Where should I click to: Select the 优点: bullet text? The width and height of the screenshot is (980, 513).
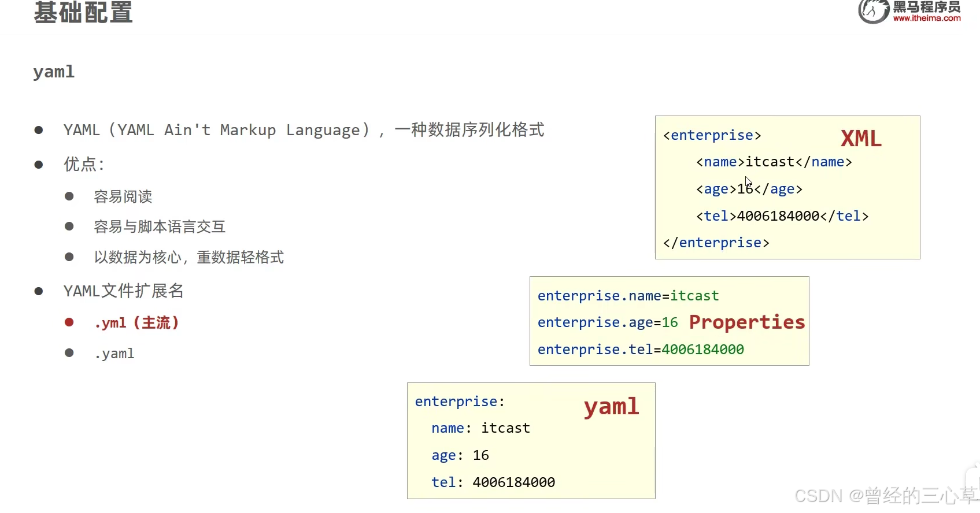84,164
